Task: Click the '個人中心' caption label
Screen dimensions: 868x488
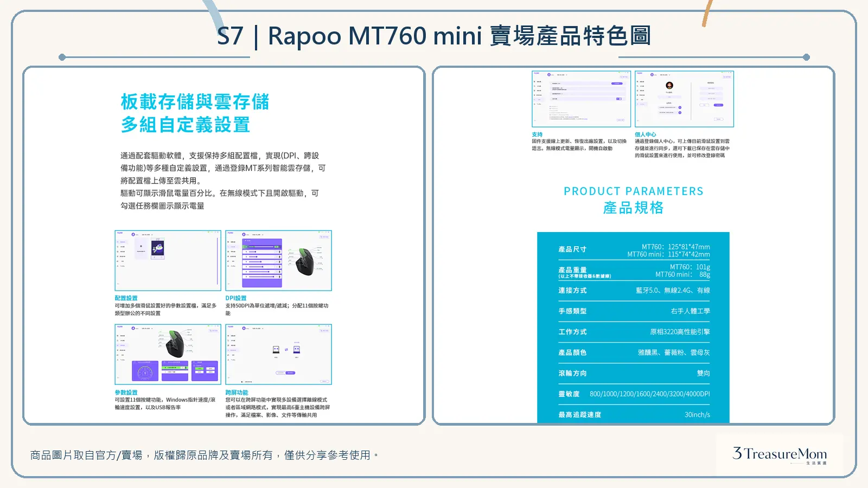Action: (x=646, y=134)
